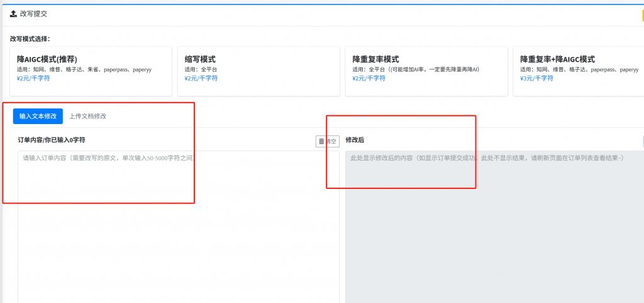
Task: Click the ¥3元/千字符 price text
Action: tap(536, 78)
